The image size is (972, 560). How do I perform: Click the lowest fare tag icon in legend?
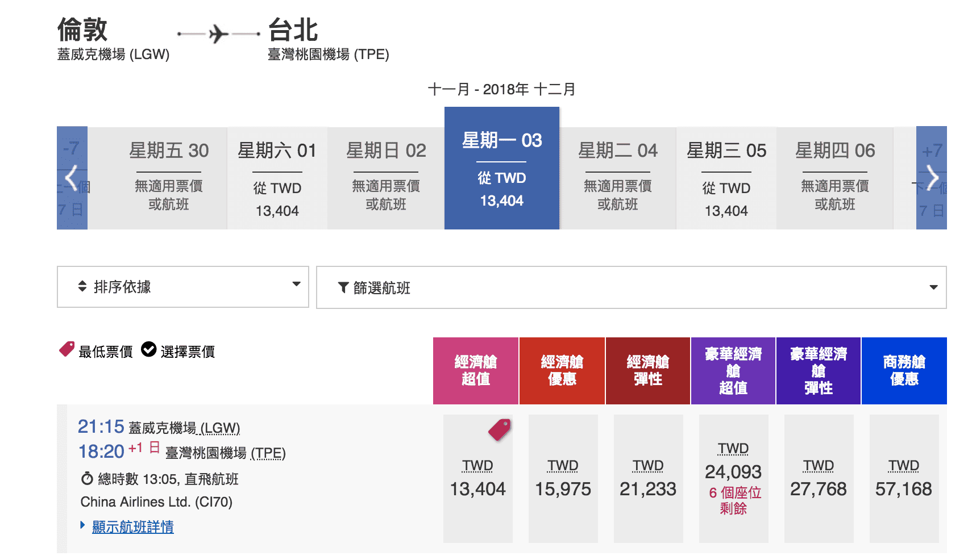tap(67, 349)
